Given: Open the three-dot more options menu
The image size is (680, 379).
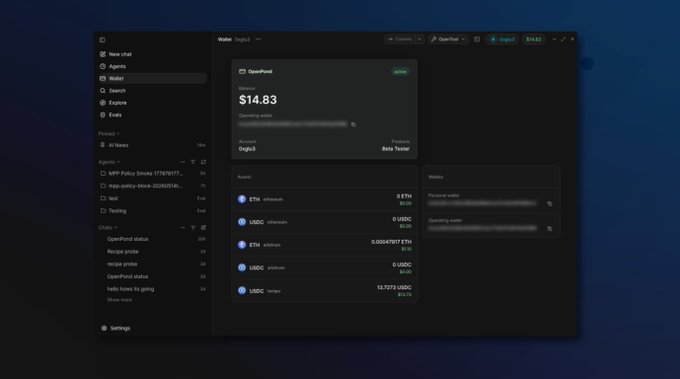Looking at the screenshot, I should pyautogui.click(x=258, y=39).
